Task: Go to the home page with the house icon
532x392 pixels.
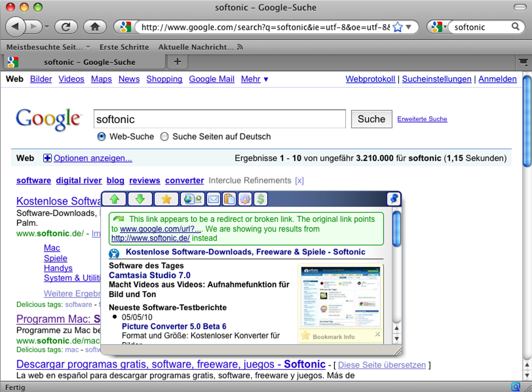Action: (95, 27)
